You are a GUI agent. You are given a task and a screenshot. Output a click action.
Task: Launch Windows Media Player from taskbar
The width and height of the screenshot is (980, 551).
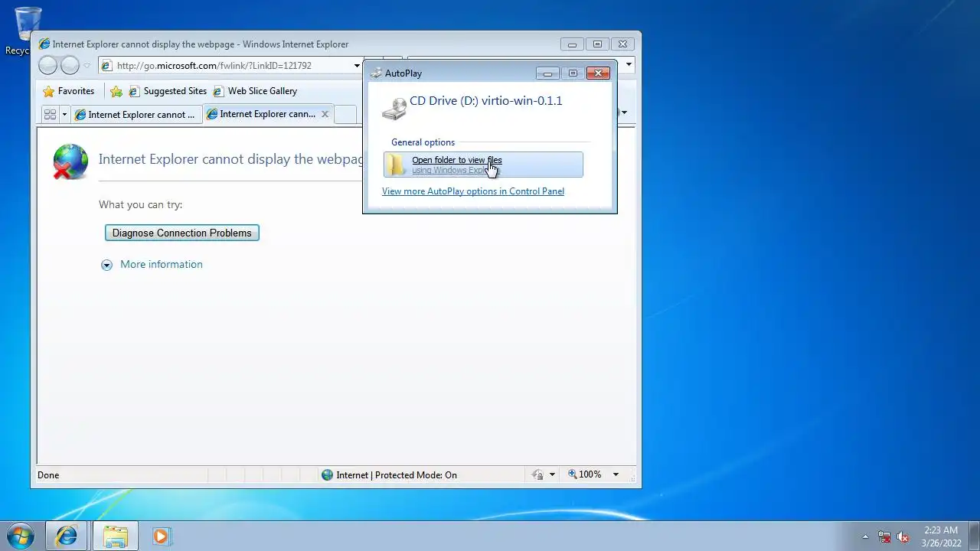(161, 536)
